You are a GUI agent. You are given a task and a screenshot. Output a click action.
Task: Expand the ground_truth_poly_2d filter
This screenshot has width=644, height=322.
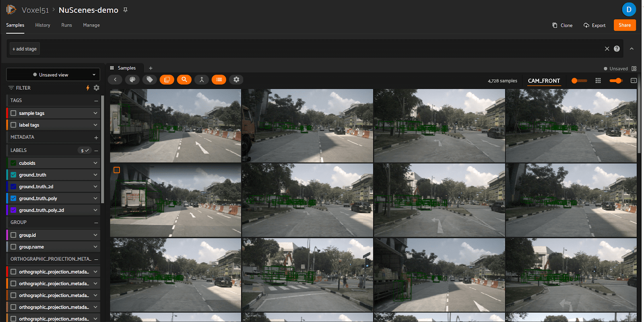coord(95,210)
